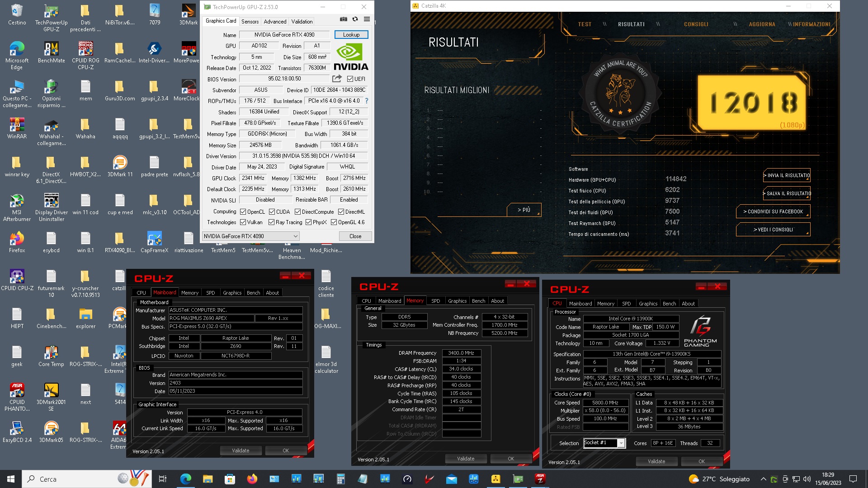Launch the CapFrameX desktop icon
868x488 pixels.
pos(154,242)
